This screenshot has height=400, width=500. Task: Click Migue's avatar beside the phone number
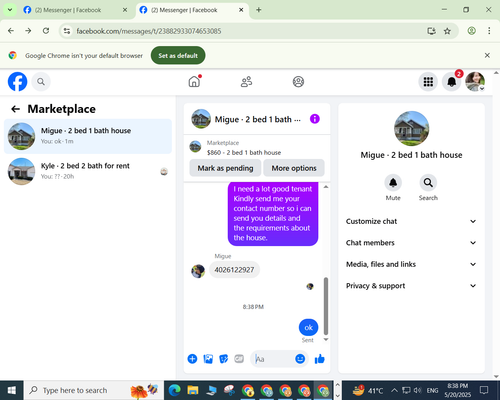coord(198,271)
